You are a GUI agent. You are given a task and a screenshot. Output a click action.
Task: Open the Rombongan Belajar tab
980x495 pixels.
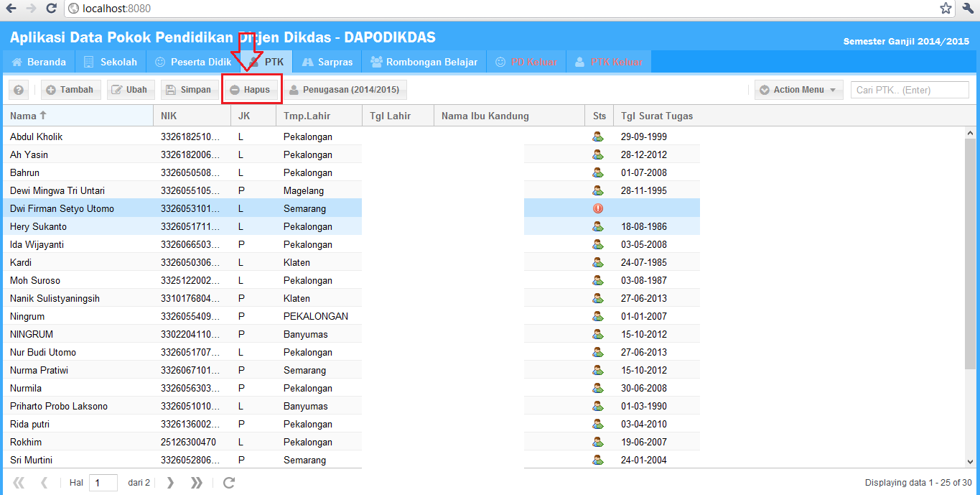click(424, 61)
